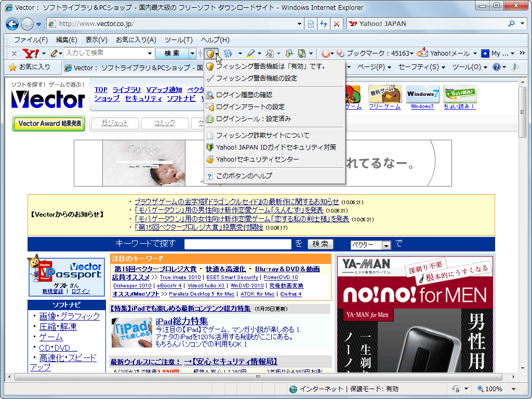Select ログインシール：設定済み menu entry
532x399 pixels.
click(274, 119)
